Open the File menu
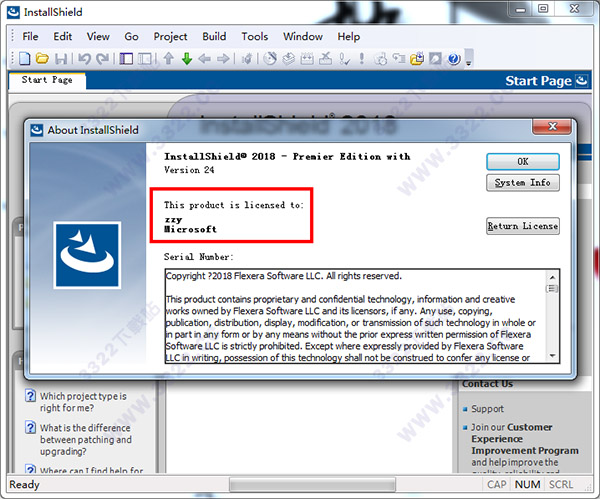 tap(30, 36)
